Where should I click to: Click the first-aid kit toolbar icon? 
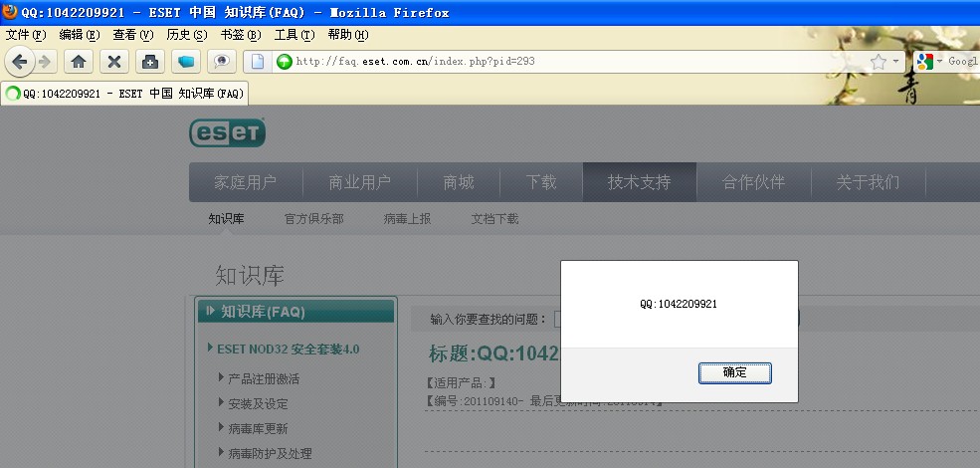coord(150,62)
